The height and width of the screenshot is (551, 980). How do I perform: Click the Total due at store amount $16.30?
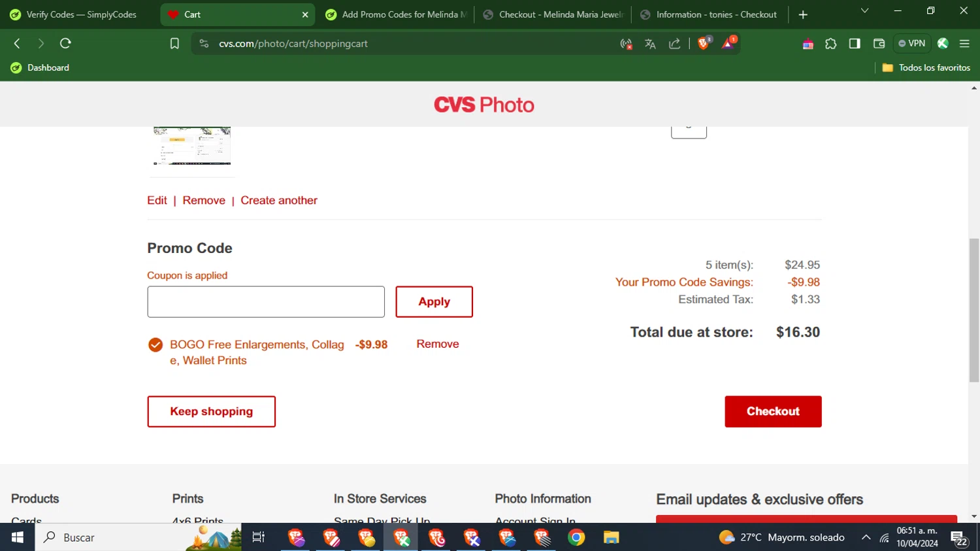tap(798, 332)
